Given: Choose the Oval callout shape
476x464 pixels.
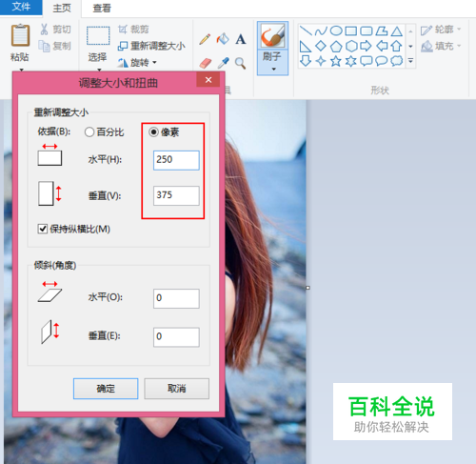Looking at the screenshot, I should pos(382,61).
